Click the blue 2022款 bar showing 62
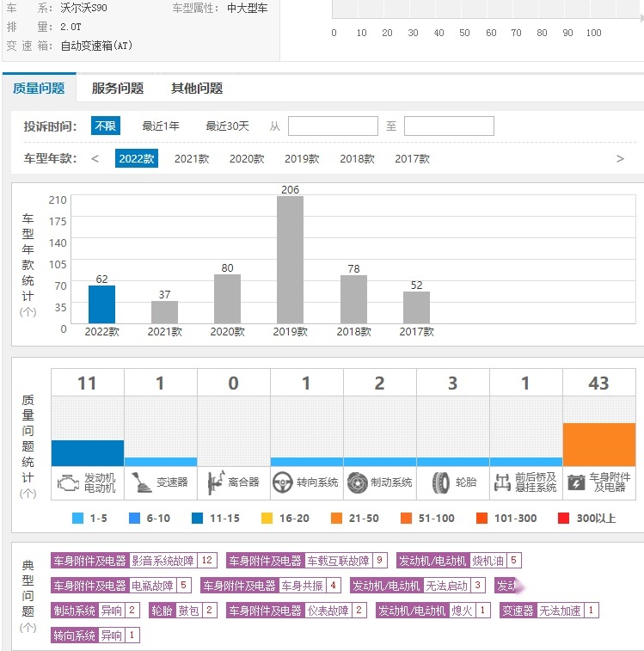Screen dimensions: 644x651 coord(101,304)
